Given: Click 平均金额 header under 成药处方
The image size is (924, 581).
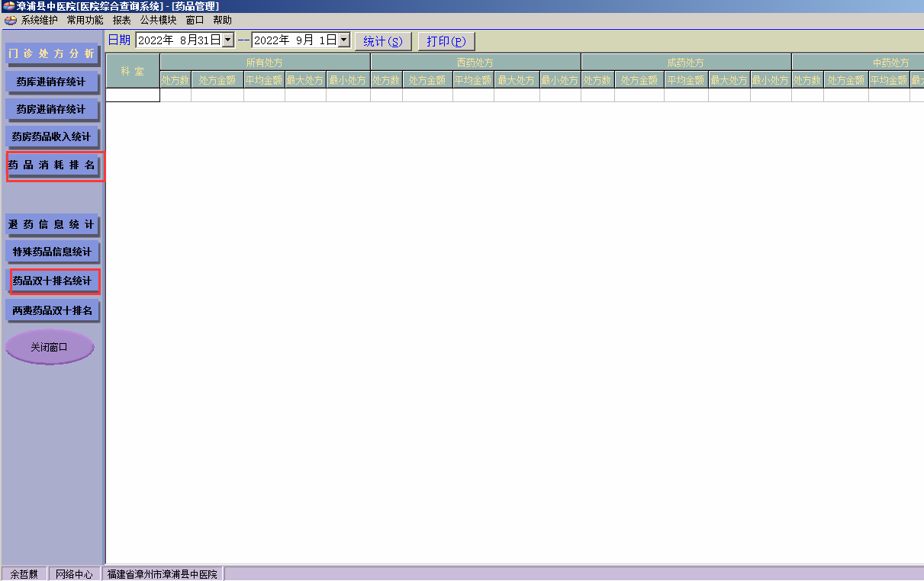Looking at the screenshot, I should pyautogui.click(x=686, y=79).
